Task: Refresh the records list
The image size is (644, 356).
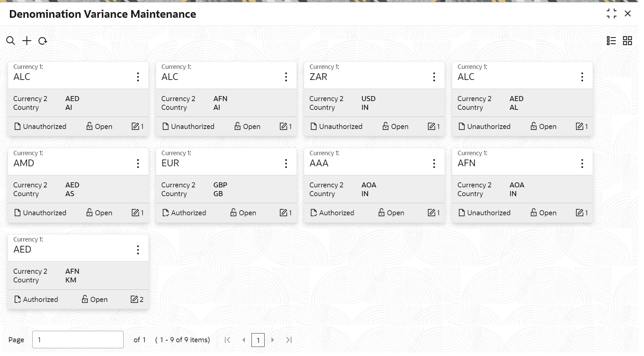Action: click(x=43, y=41)
